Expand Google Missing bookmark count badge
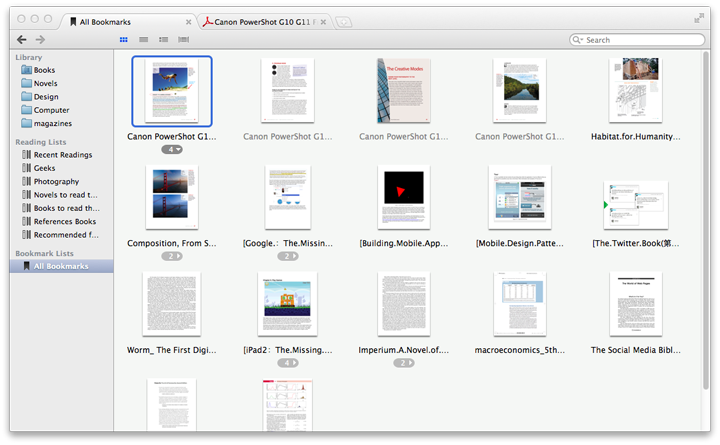The height and width of the screenshot is (445, 720). tap(288, 256)
